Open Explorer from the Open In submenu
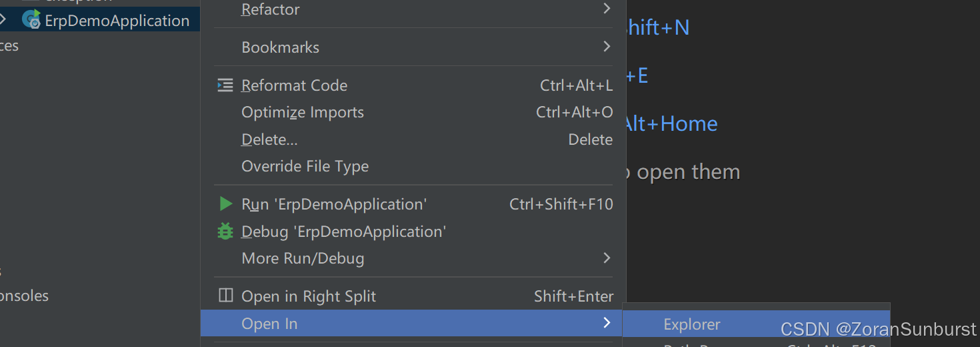Viewport: 980px width, 347px height. click(x=756, y=324)
